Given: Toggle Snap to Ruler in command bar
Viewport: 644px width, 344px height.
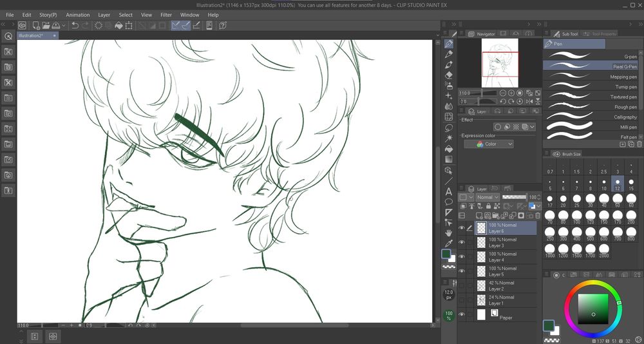Looking at the screenshot, I should coord(176,26).
